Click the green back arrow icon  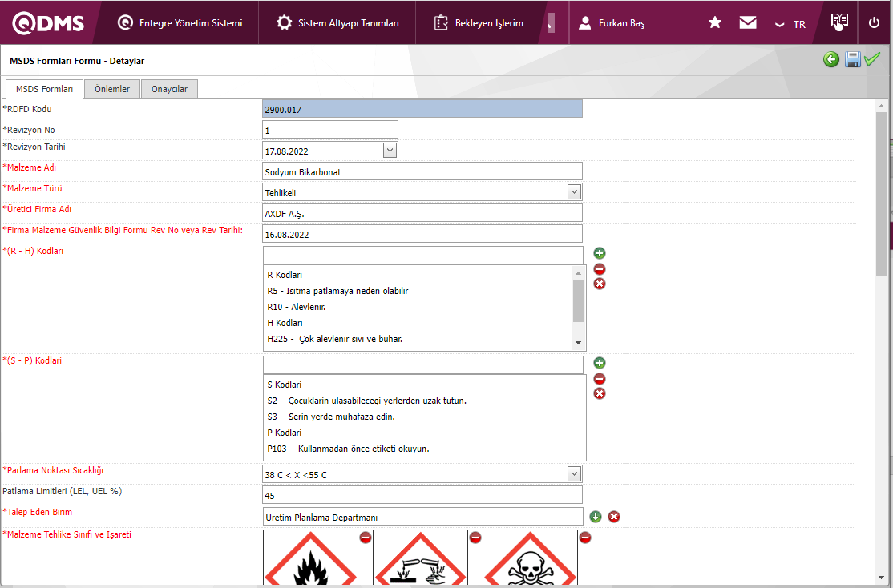click(831, 59)
